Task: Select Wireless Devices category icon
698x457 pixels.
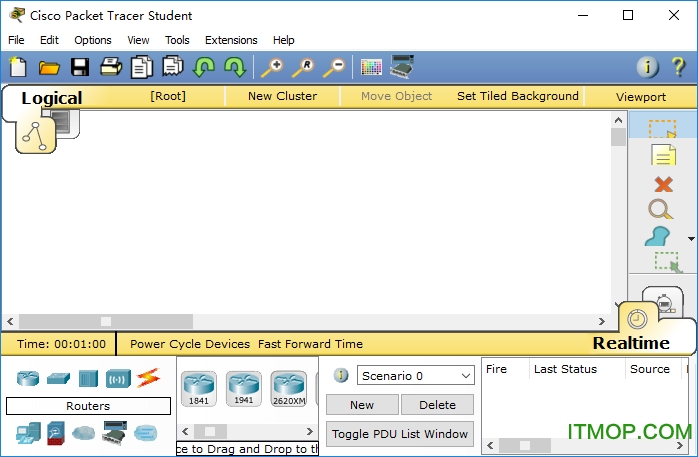Action: (118, 379)
